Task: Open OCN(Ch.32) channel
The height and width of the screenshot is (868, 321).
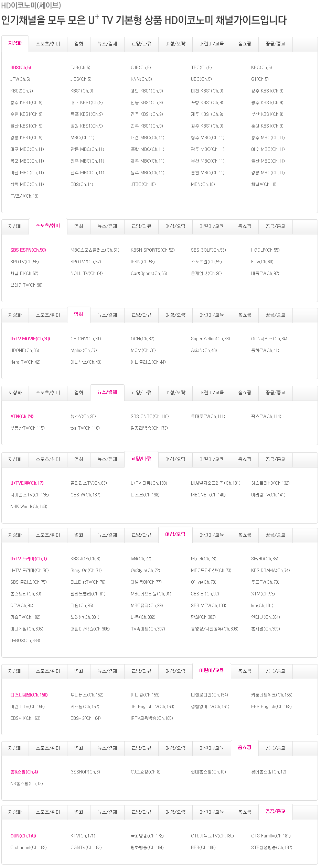Action: tap(142, 339)
